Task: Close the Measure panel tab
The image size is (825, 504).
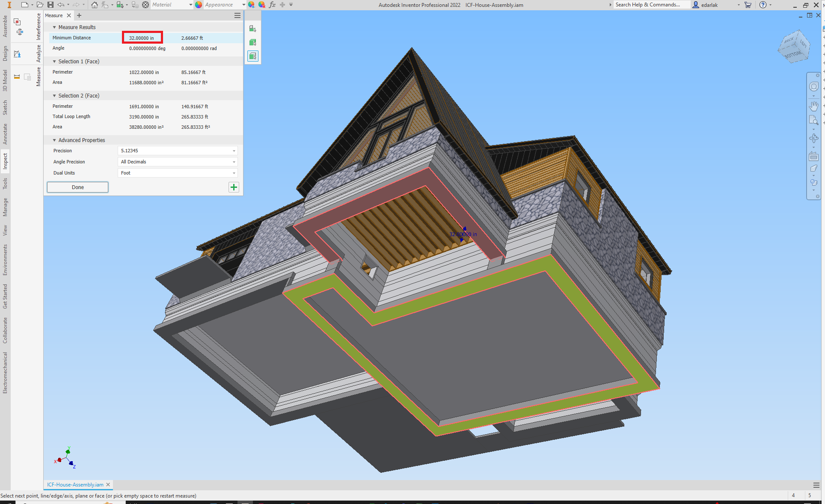Action: [x=69, y=15]
